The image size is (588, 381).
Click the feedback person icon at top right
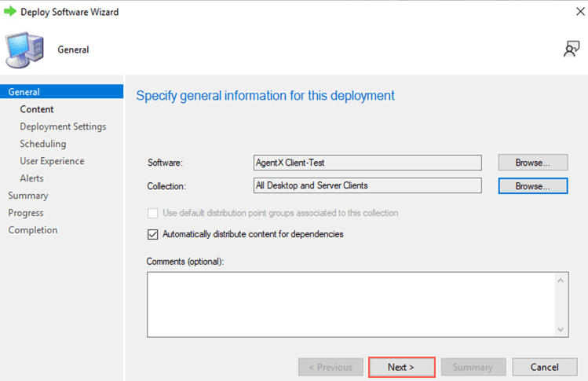[572, 49]
